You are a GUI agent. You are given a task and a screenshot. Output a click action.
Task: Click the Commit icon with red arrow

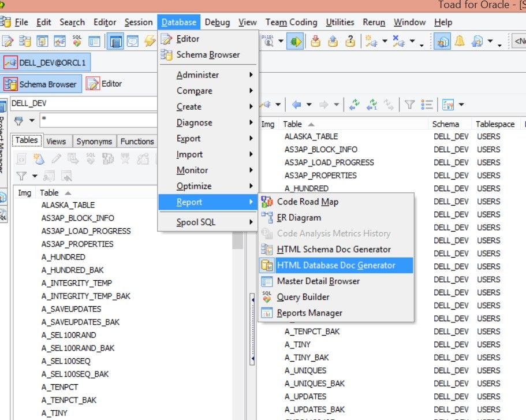[315, 41]
